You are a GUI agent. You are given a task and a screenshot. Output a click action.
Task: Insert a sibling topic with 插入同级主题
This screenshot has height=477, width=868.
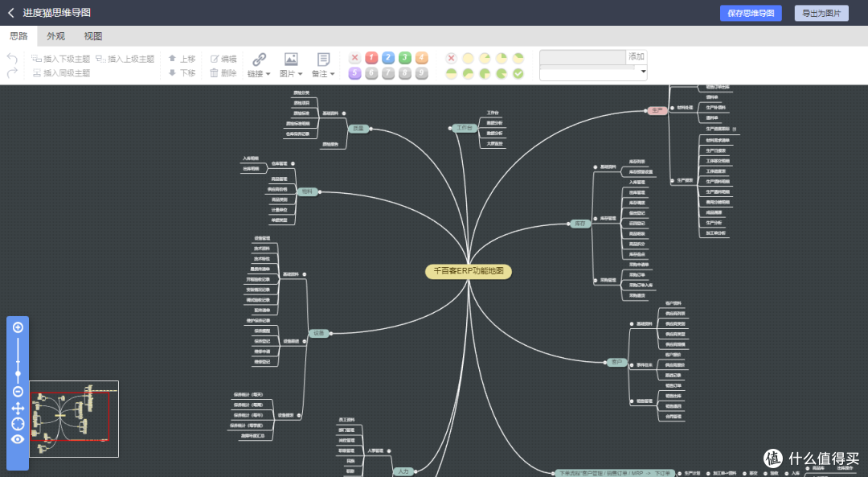pos(61,73)
